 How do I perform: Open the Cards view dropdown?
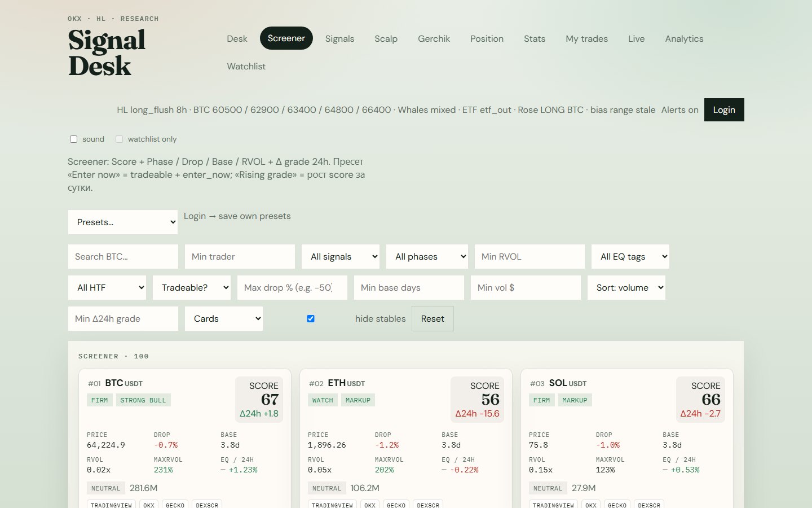pyautogui.click(x=224, y=319)
